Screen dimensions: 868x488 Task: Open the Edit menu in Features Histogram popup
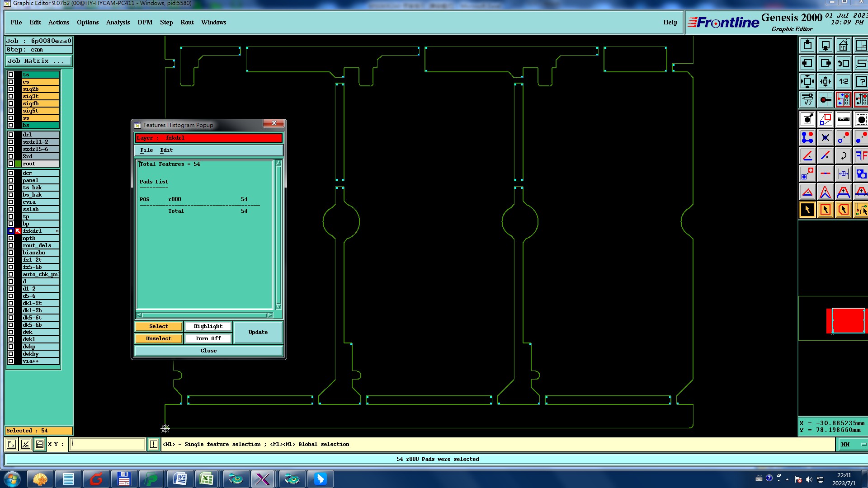[166, 150]
